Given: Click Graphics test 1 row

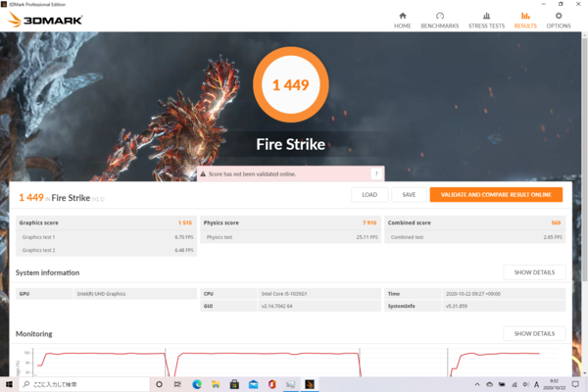Looking at the screenshot, I should (x=106, y=237).
